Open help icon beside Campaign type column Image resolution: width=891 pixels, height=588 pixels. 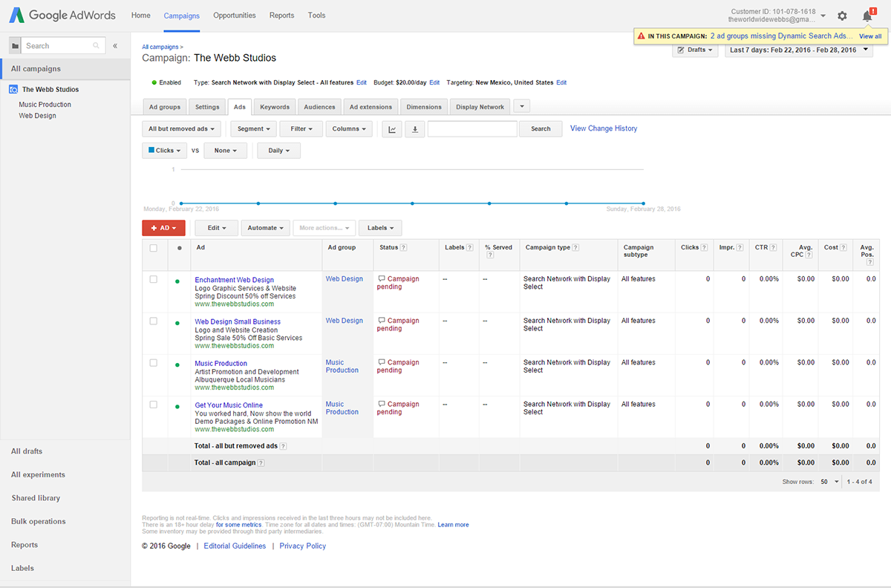tap(575, 247)
